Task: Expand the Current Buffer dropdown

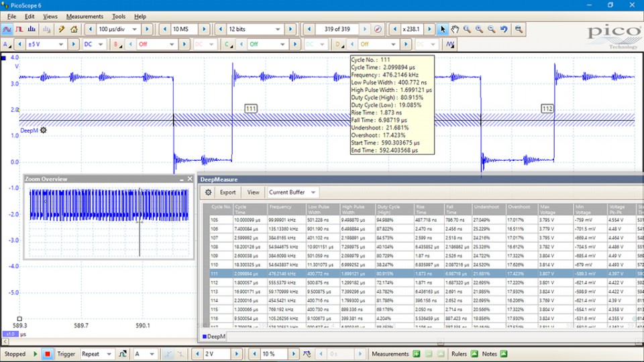Action: tap(313, 192)
